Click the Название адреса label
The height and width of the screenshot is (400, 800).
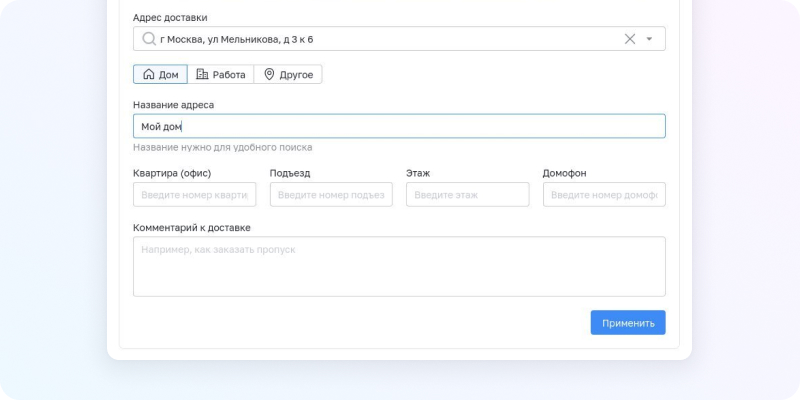coord(173,105)
